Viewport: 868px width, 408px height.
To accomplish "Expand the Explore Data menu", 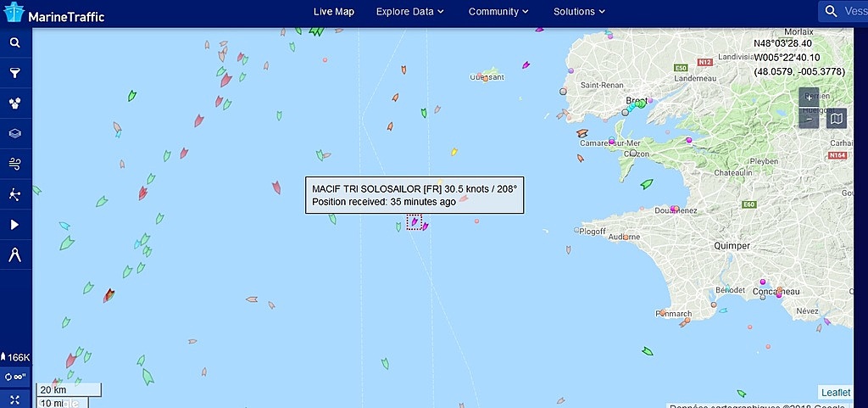I will pos(410,12).
